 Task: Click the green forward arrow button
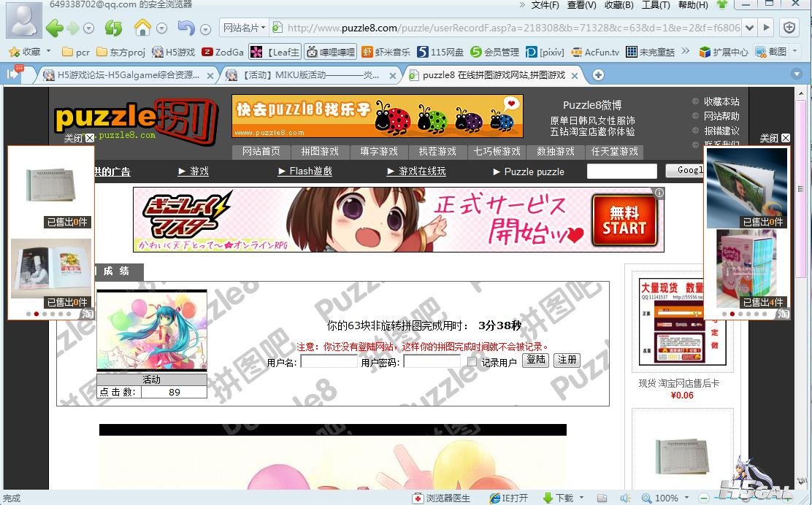[73, 28]
